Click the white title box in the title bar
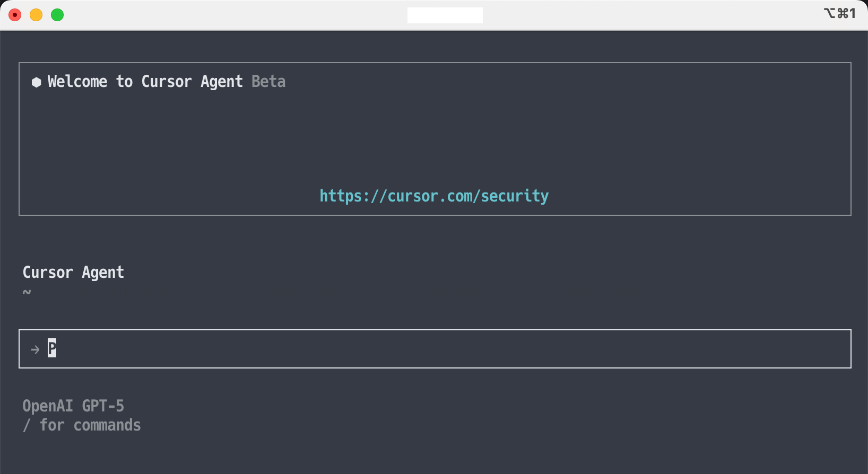 [x=445, y=15]
